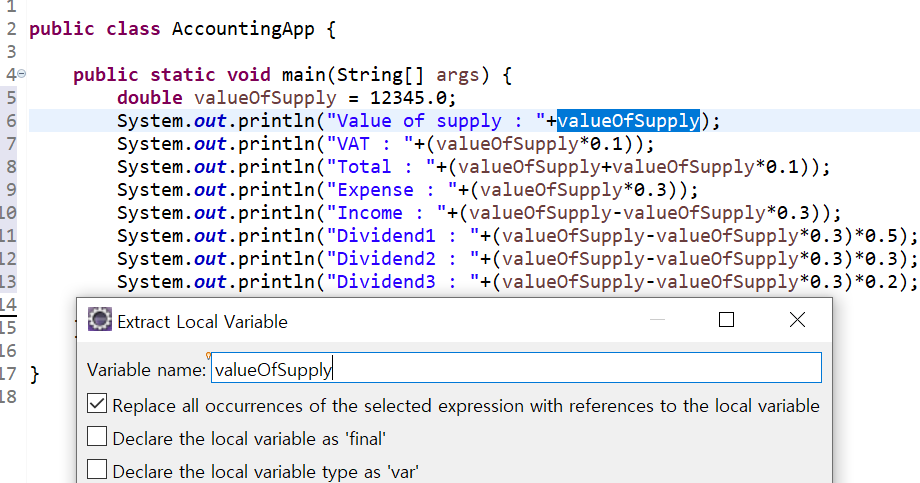Click the "Value of supply : " string
The image size is (920, 483).
437,121
